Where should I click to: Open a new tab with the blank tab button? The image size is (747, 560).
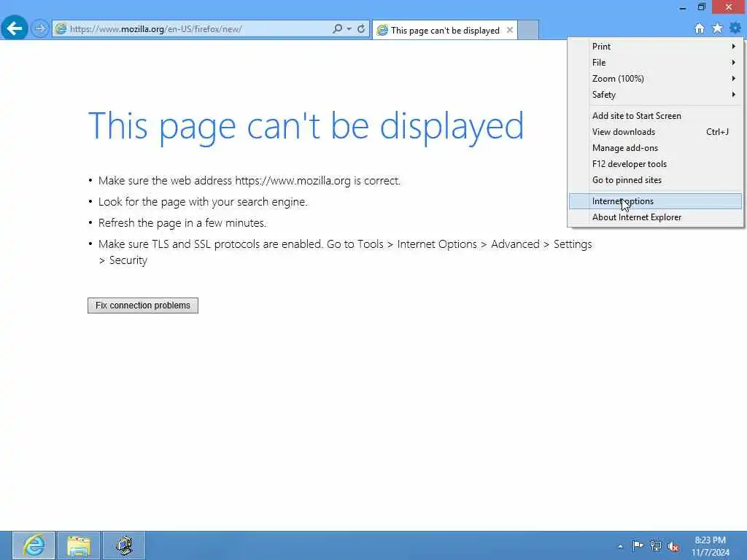click(x=528, y=29)
